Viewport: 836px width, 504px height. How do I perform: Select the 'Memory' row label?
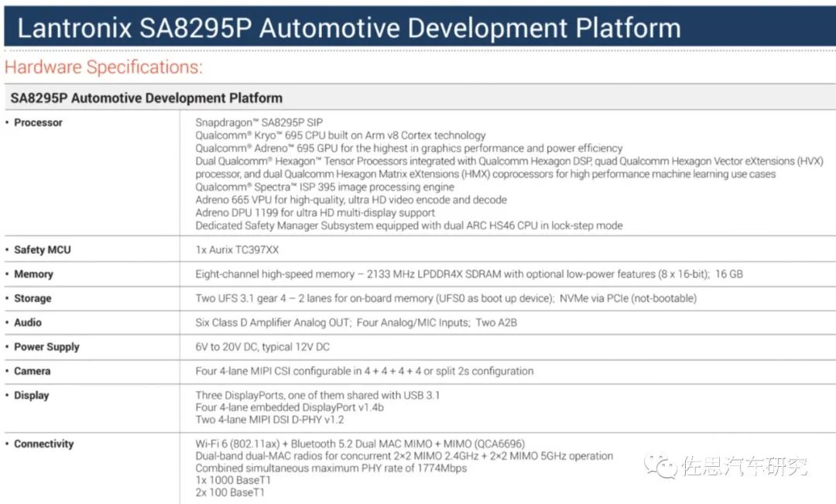tap(33, 274)
